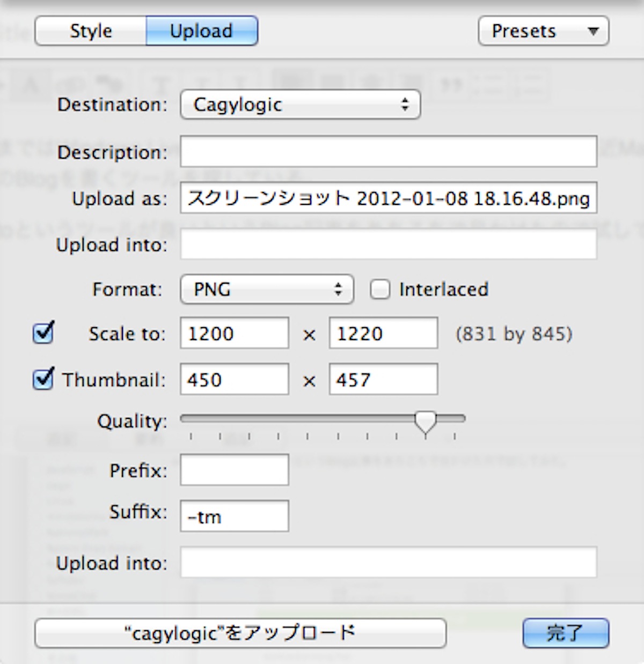644x664 pixels.
Task: Click the Scale to height field showing 1220
Action: click(383, 334)
